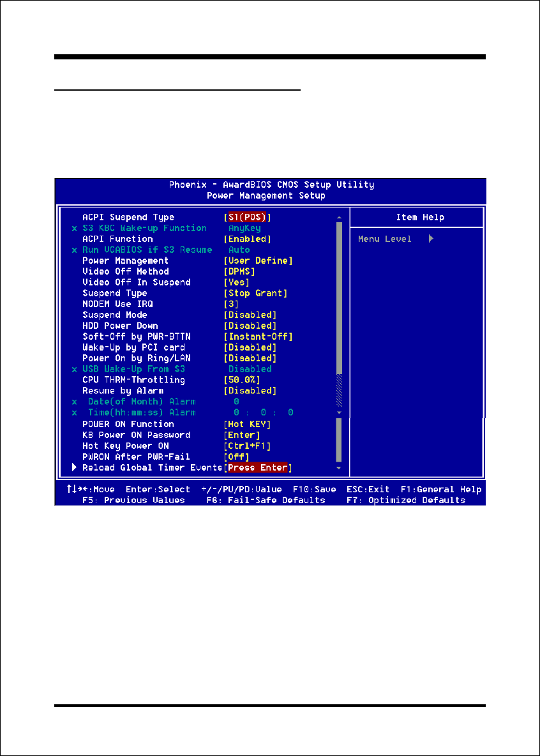Click CPU THRM-Throttling label
This screenshot has height=756, width=540.
pos(133,380)
